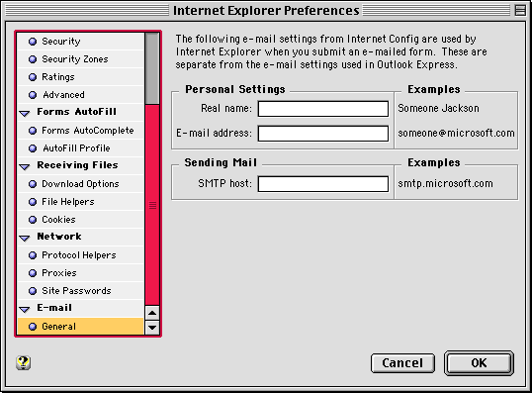This screenshot has height=393, width=532.
Task: Click in the Real name field
Action: point(323,109)
